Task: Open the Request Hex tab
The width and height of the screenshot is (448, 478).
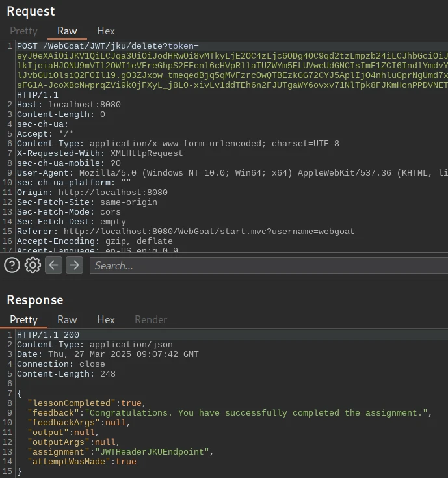Action: click(x=105, y=31)
